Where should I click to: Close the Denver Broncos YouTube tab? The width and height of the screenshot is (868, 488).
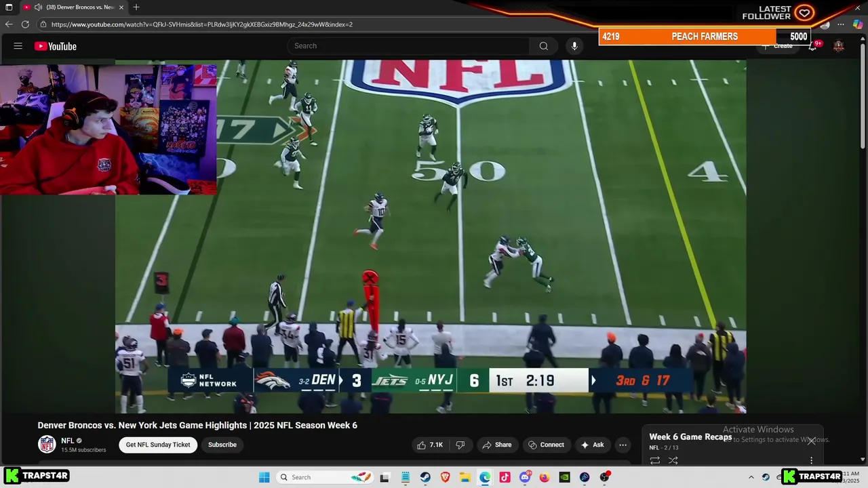121,7
